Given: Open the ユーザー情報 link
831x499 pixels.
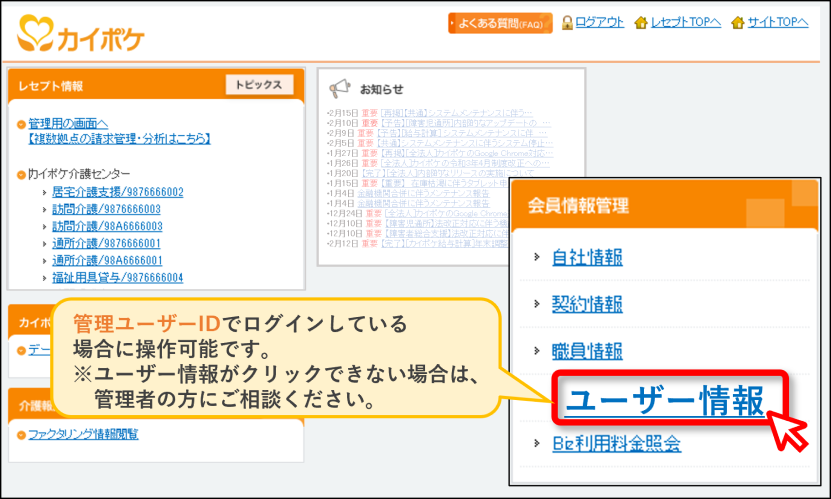Looking at the screenshot, I should (x=665, y=400).
